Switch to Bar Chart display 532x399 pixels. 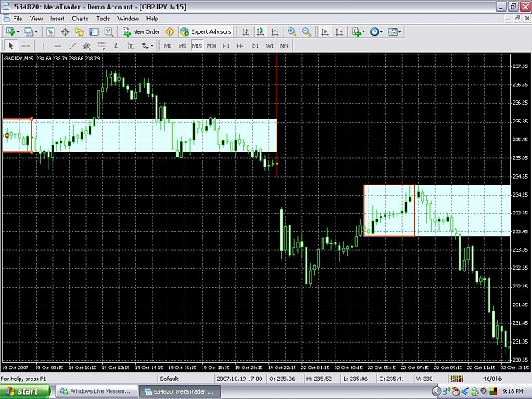coord(245,31)
